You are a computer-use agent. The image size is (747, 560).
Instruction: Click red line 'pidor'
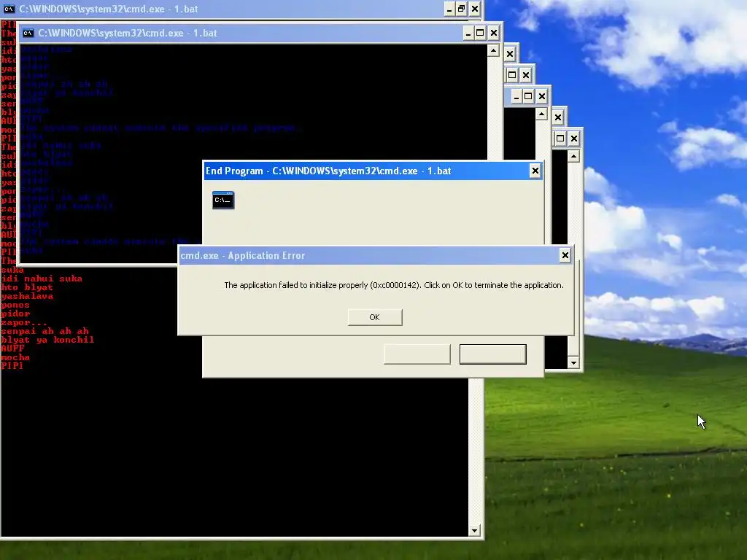tap(15, 314)
